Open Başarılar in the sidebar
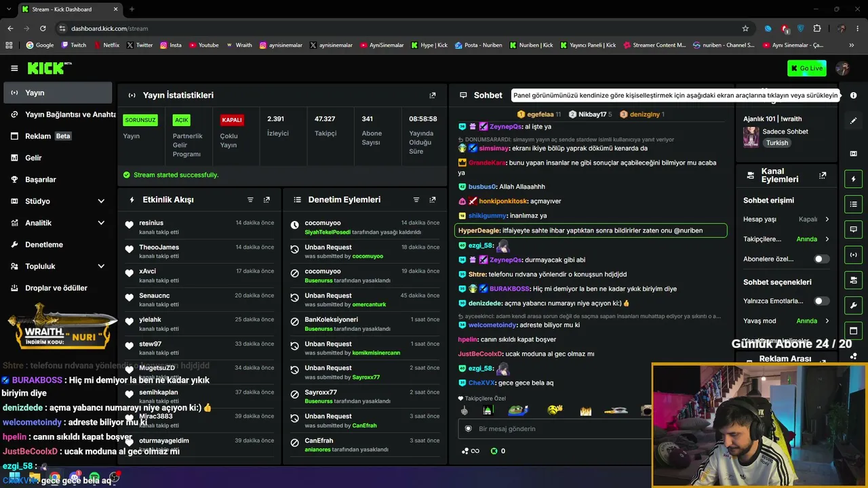The width and height of the screenshot is (868, 488). [57, 180]
